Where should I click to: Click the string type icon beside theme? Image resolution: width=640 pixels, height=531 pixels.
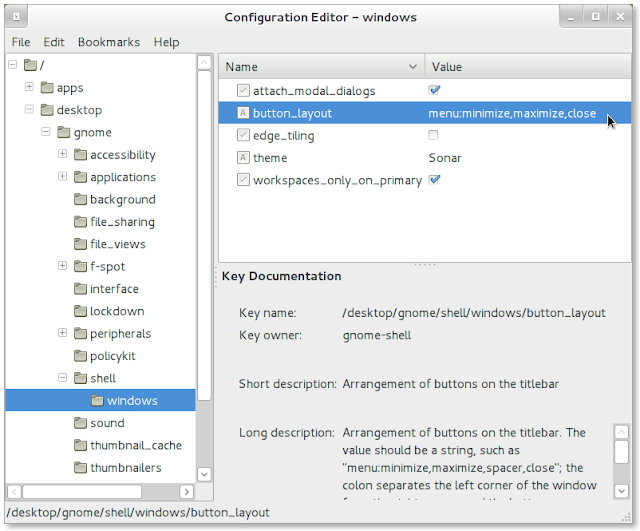point(243,158)
